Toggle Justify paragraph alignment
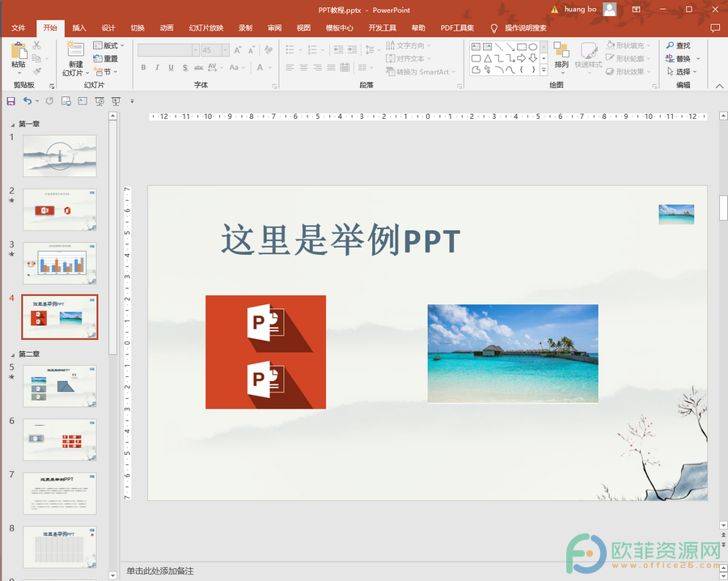 [331, 67]
